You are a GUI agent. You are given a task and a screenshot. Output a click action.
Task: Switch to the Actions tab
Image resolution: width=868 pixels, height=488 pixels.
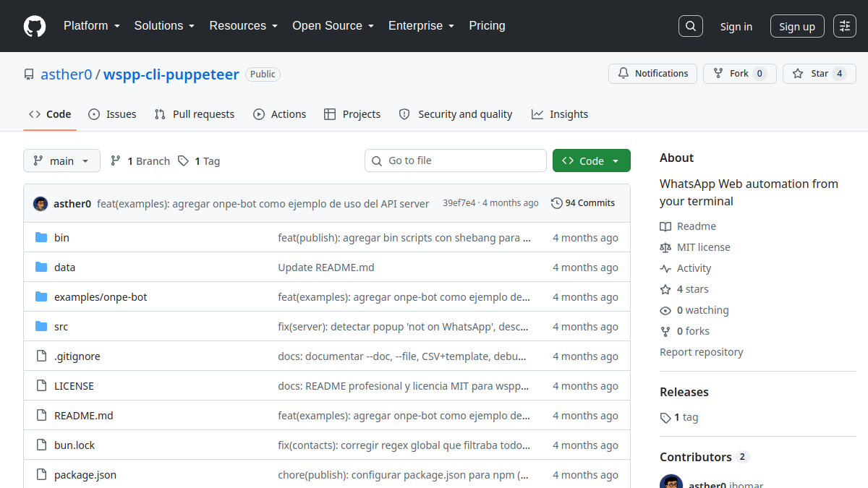pyautogui.click(x=280, y=114)
